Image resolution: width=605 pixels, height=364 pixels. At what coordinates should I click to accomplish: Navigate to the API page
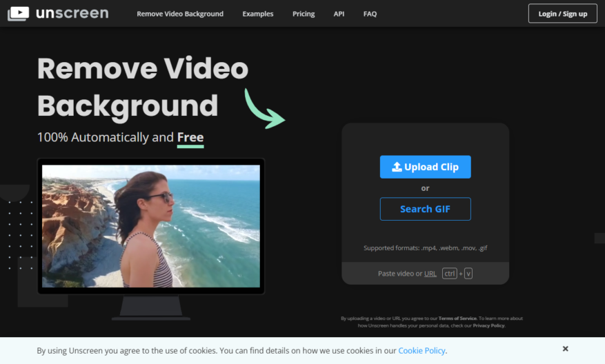[339, 14]
